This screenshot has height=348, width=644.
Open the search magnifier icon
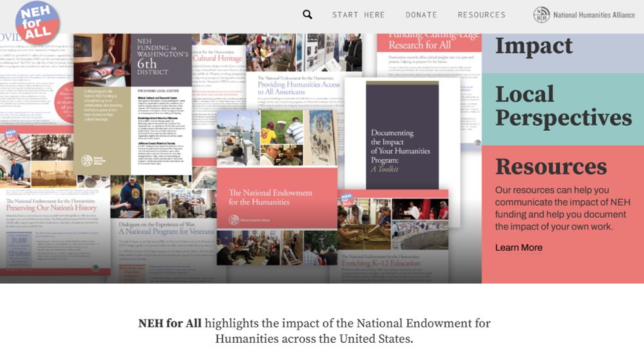[307, 15]
